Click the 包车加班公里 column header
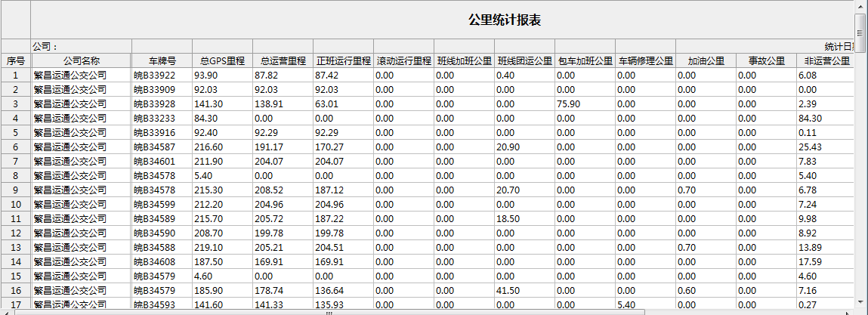 [x=585, y=60]
